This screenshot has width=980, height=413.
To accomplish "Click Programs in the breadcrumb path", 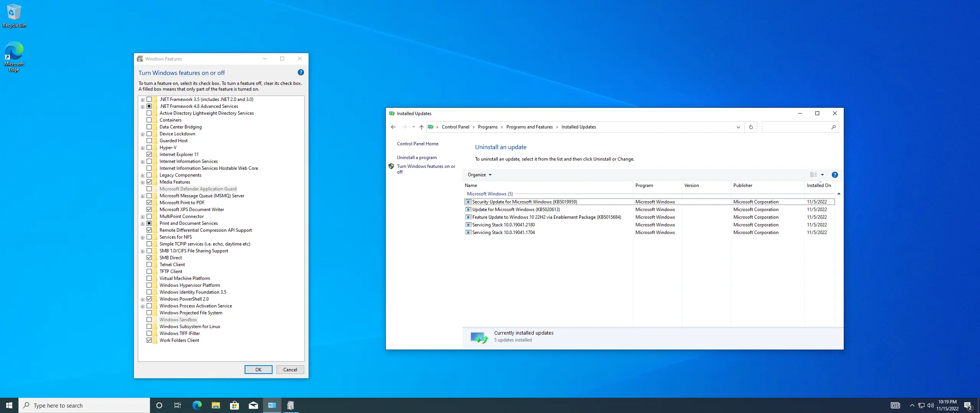I will pos(487,127).
